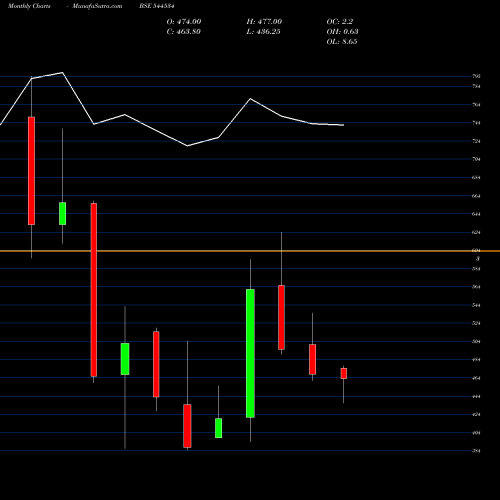This screenshot has height=500, width=500.
Task: Select the tallest green candlestick body
Action: pos(250,353)
